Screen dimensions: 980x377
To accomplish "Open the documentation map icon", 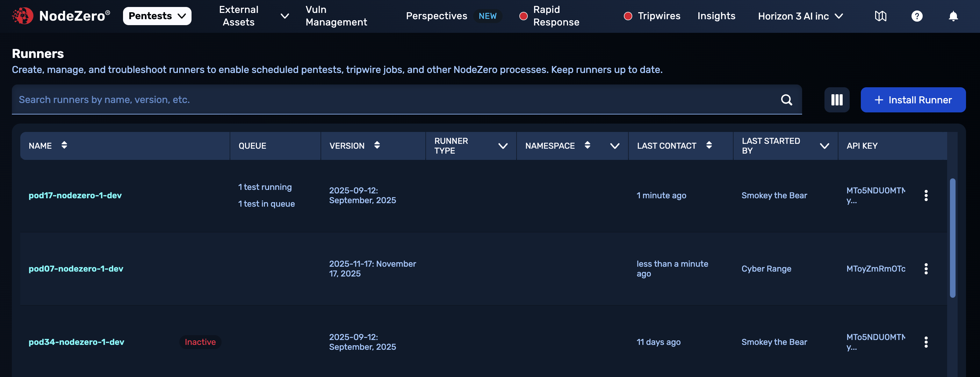I will [x=880, y=16].
